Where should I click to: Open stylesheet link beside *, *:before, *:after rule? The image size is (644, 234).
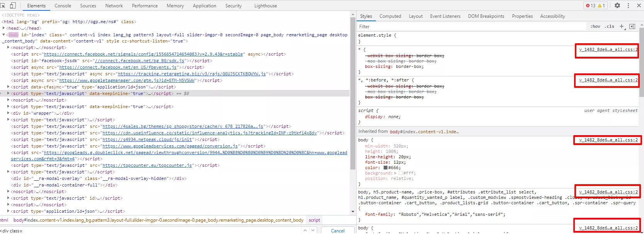point(608,80)
